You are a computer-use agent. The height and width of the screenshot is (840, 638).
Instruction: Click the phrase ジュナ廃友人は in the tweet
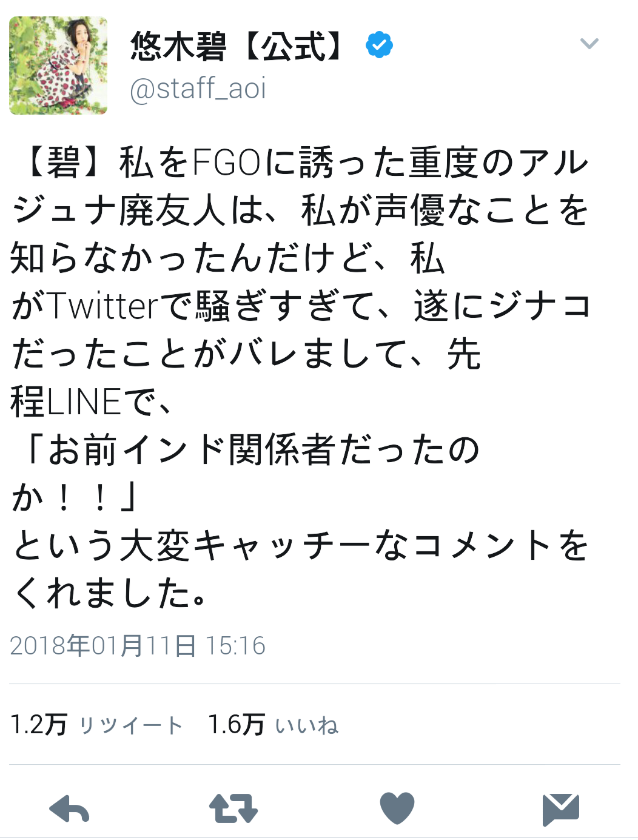pyautogui.click(x=138, y=210)
